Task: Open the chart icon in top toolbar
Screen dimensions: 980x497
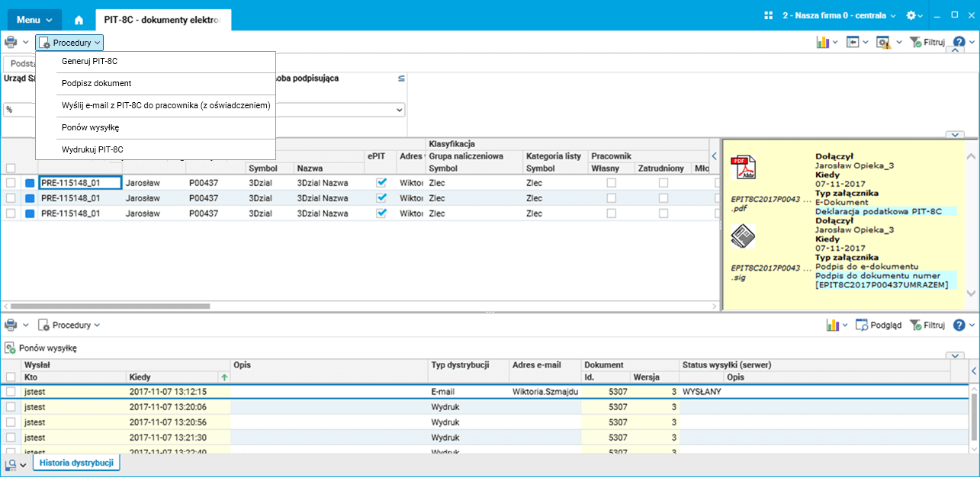Action: 823,43
